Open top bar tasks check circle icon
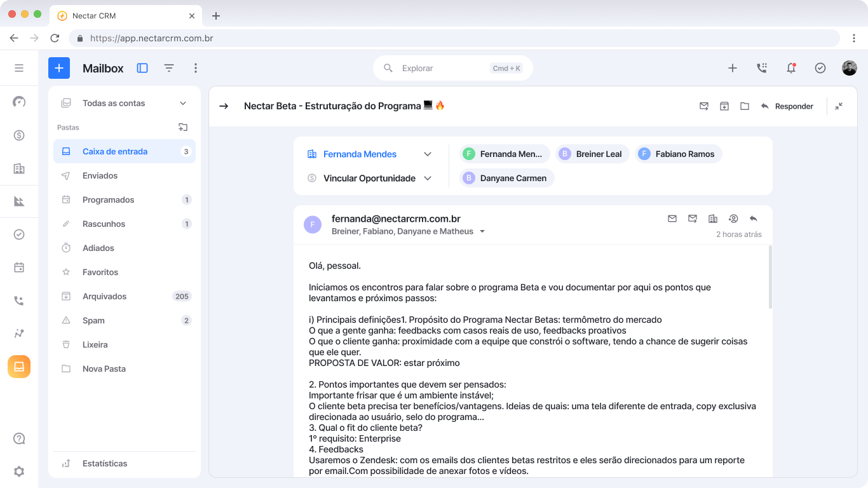 coord(820,68)
